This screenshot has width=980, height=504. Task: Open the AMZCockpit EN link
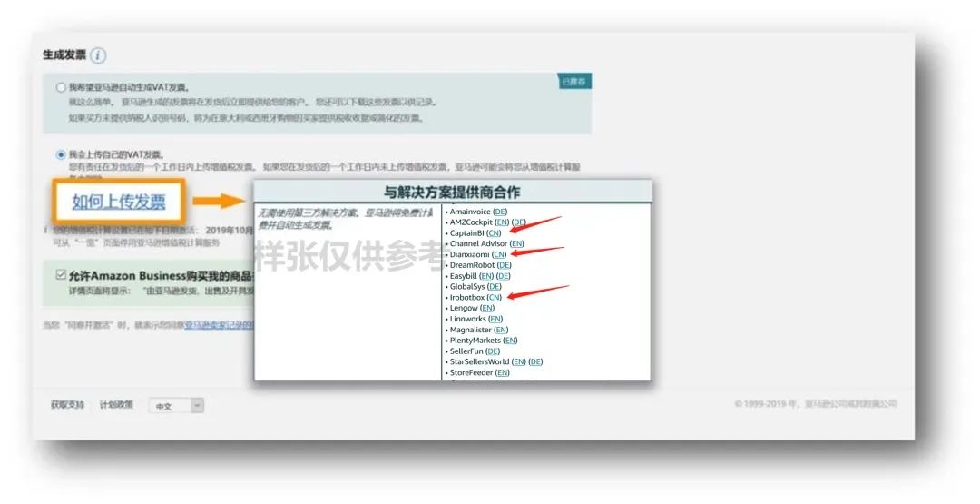(x=502, y=222)
